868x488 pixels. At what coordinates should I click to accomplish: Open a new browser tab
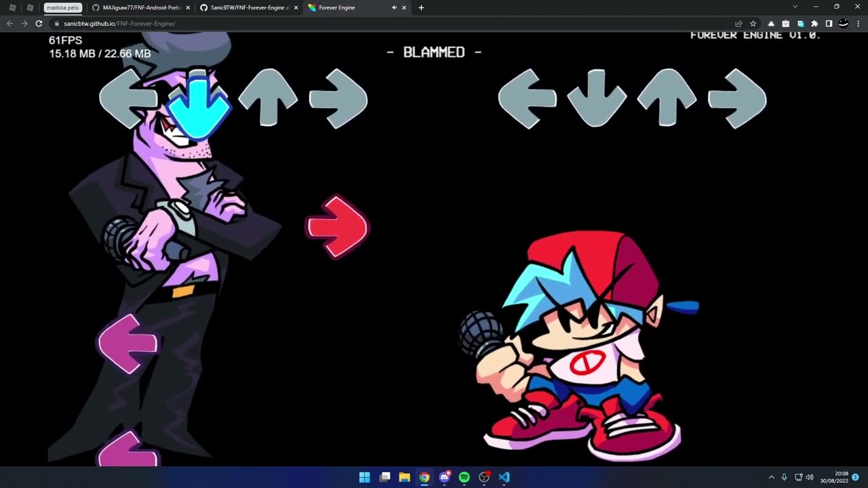click(421, 7)
